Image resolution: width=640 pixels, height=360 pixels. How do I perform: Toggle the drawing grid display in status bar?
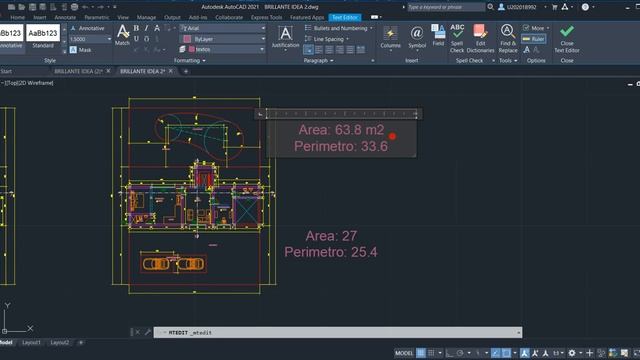click(x=421, y=353)
